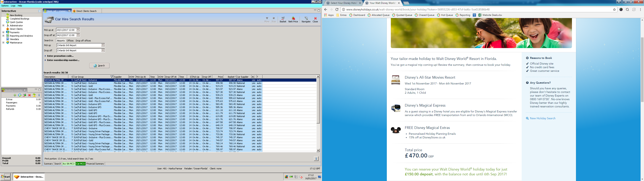
Task: Open the Options menu
Action: click(5, 6)
